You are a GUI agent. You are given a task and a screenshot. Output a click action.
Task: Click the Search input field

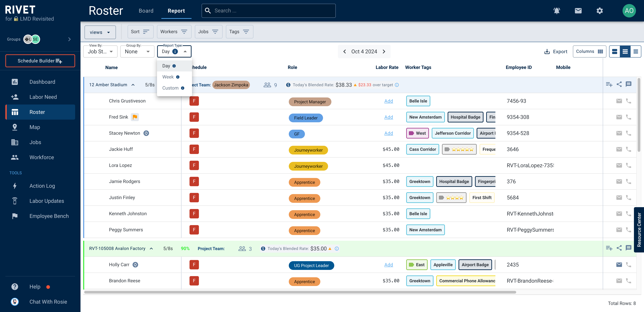269,11
